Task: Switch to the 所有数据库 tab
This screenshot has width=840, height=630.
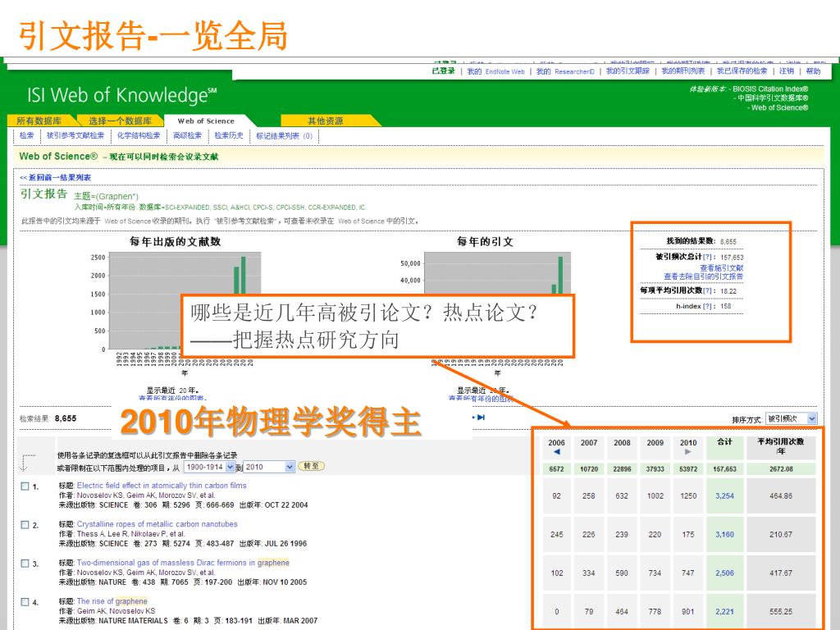Action: (x=39, y=121)
